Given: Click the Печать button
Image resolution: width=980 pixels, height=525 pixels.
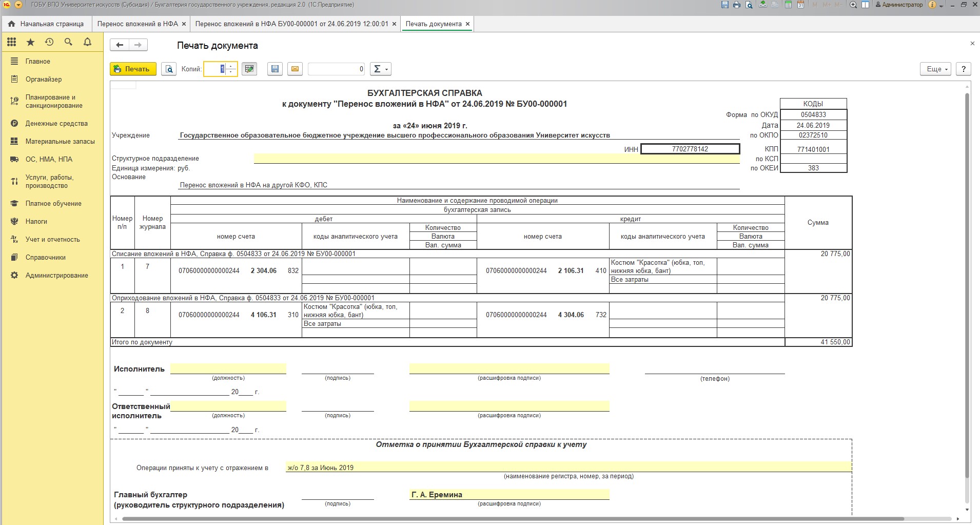Looking at the screenshot, I should tap(133, 69).
